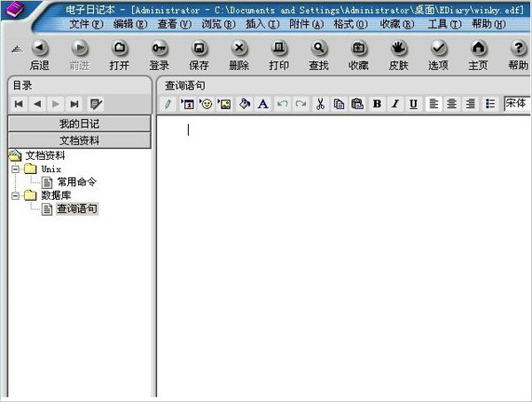Screen dimensions: 532x402
Task: Open the 查询语句 document in tree
Action: click(x=77, y=209)
